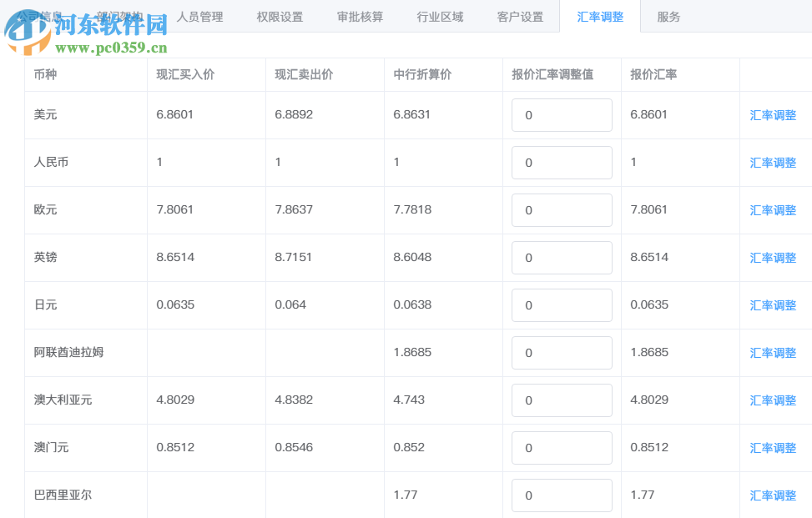Image resolution: width=812 pixels, height=518 pixels.
Task: Click 汇率调整 for the 人民币 row
Action: [774, 162]
